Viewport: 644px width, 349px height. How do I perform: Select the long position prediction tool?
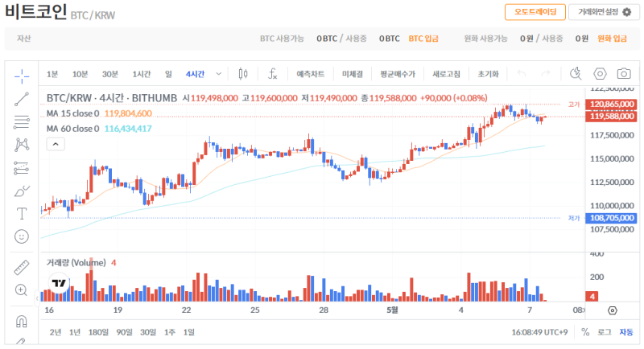(22, 168)
